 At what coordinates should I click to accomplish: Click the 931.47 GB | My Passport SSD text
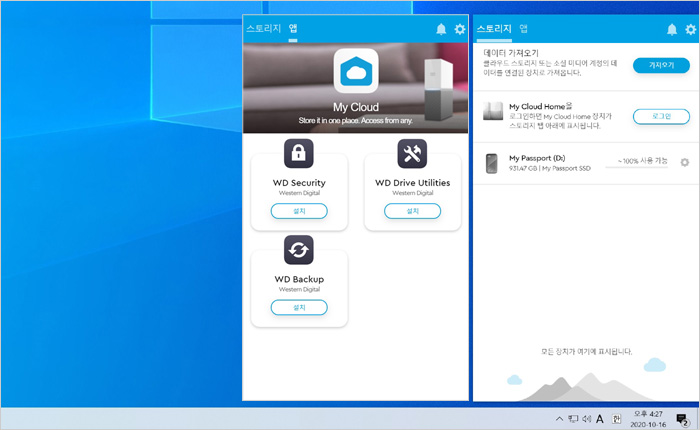550,168
